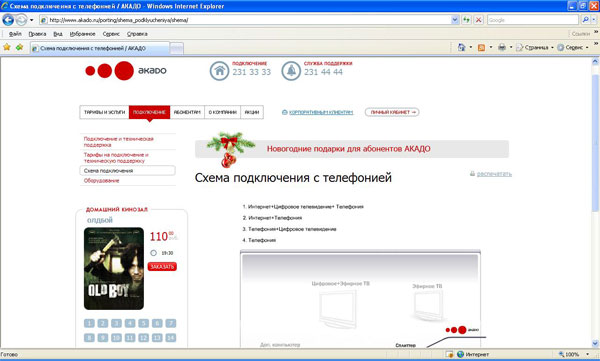Open the recent pages dropdown beside Forward

[x=31, y=20]
